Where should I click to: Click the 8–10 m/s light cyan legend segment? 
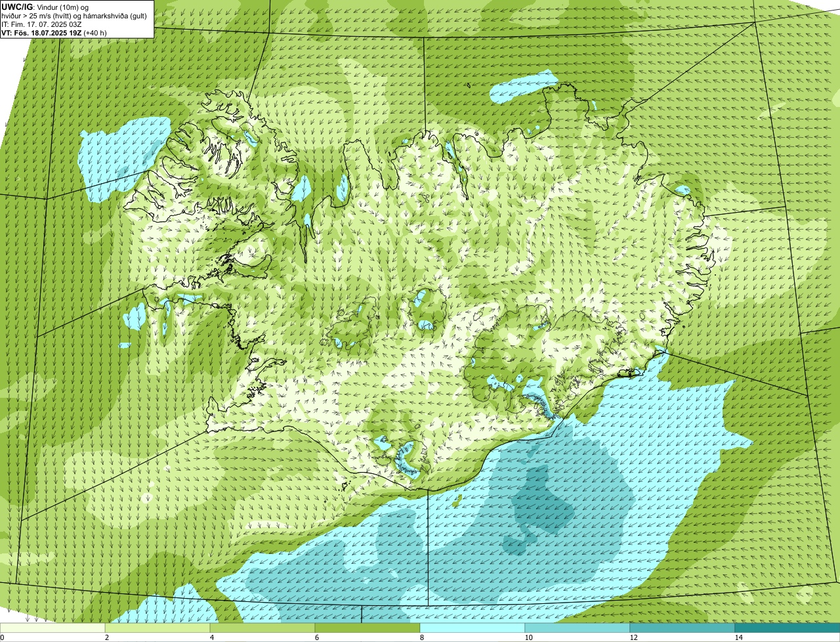pyautogui.click(x=472, y=628)
